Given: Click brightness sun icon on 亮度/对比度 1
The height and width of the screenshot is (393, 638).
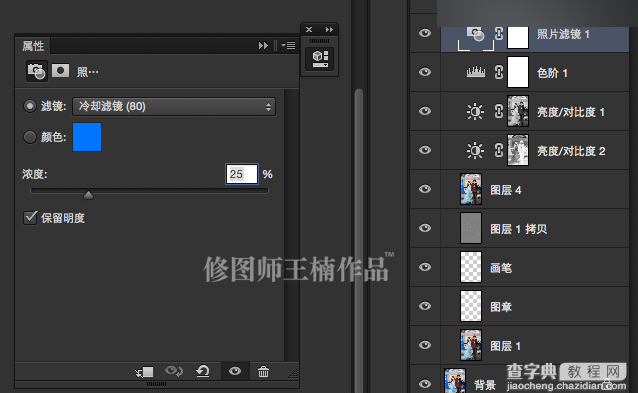Looking at the screenshot, I should tap(475, 111).
